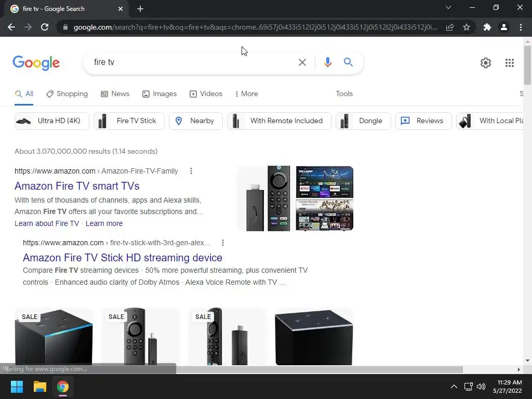
Task: Open third SALE Fire TV Stick product
Action: [x=228, y=337]
